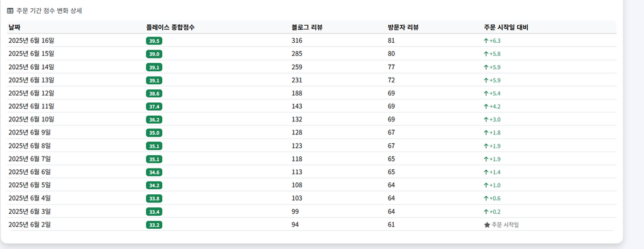644x249 pixels.
Task: Select the visitor review count 80
Action: (391, 54)
